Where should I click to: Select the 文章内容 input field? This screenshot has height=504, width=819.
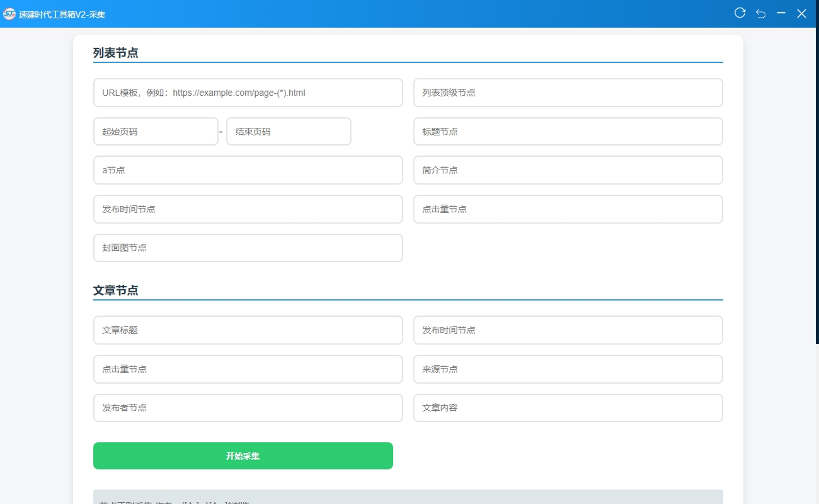click(568, 408)
